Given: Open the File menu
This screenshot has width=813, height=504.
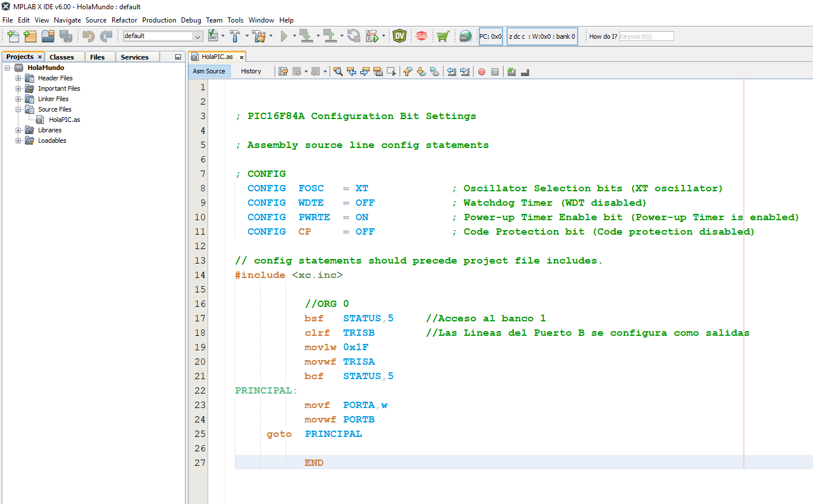Looking at the screenshot, I should pyautogui.click(x=8, y=20).
